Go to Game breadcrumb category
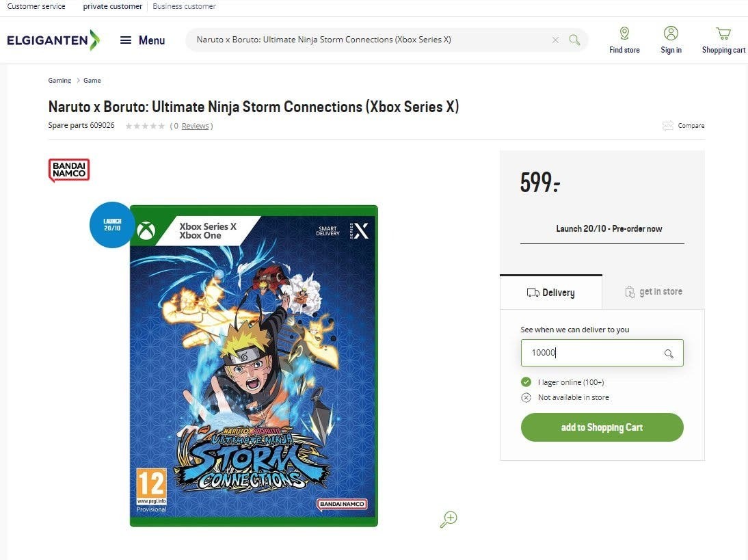 click(92, 81)
